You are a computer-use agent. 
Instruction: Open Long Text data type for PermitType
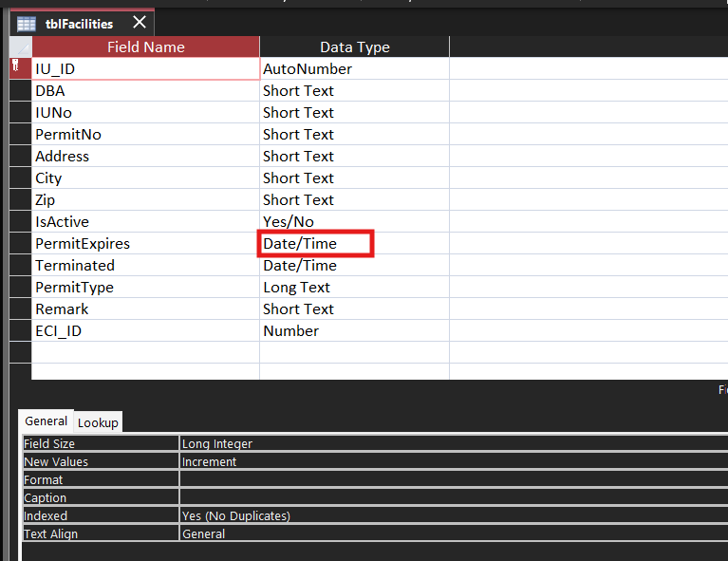[x=354, y=287]
